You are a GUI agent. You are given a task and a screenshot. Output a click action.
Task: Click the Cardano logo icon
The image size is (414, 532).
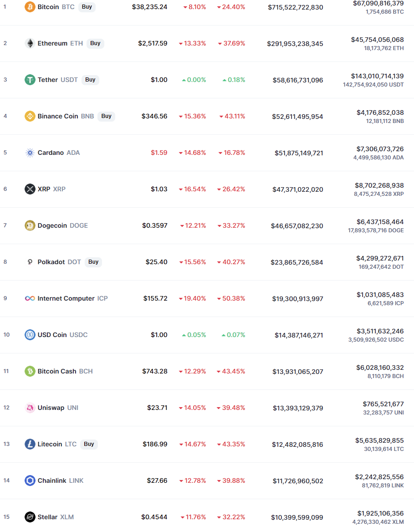point(30,153)
